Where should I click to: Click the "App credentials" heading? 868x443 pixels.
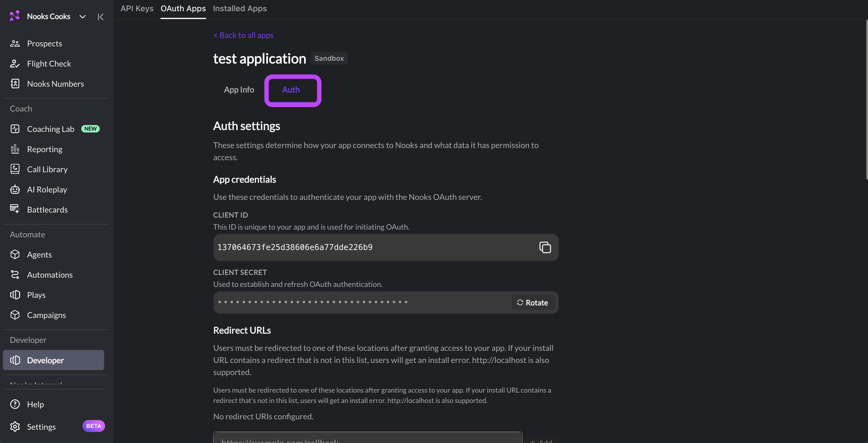pyautogui.click(x=245, y=179)
